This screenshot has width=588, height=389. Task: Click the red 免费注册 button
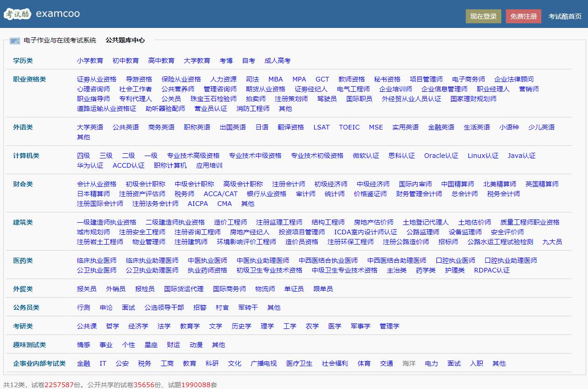(x=523, y=15)
